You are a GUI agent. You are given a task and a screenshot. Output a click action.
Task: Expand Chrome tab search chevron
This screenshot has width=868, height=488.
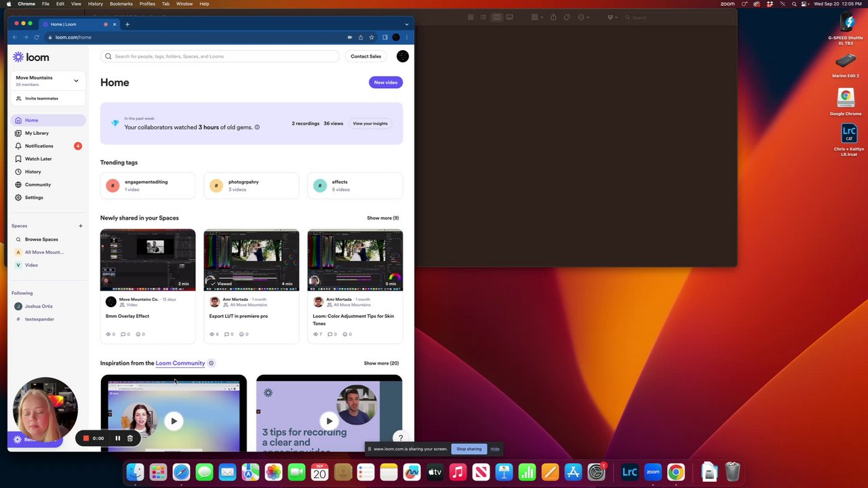click(x=407, y=24)
